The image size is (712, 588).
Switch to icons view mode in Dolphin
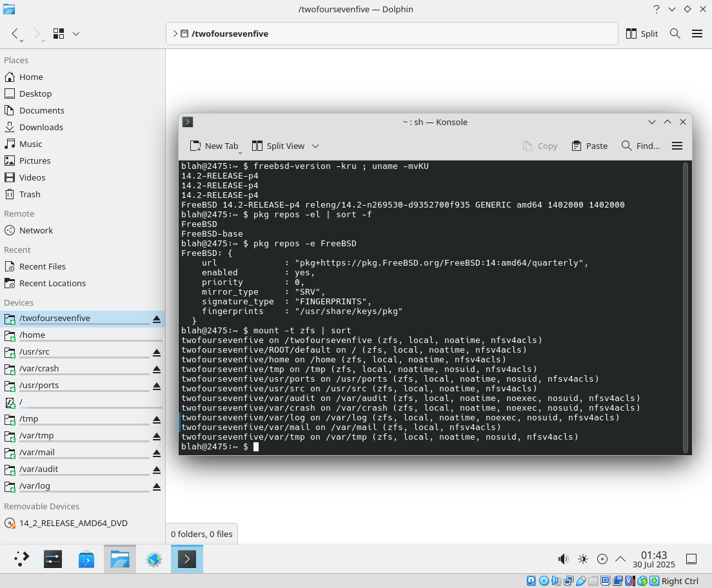(x=59, y=34)
